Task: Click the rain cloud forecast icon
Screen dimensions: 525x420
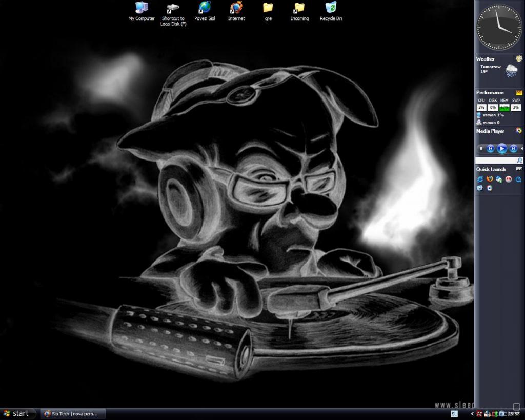Action: [512, 71]
